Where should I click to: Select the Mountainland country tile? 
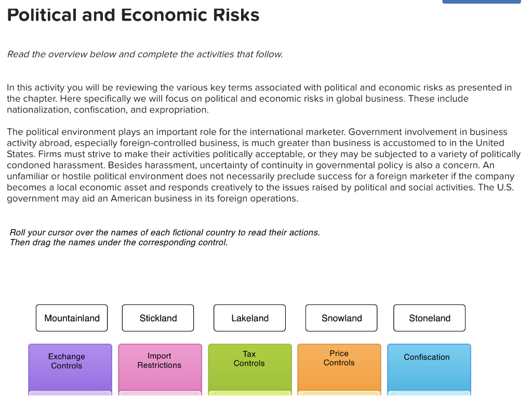[71, 317]
